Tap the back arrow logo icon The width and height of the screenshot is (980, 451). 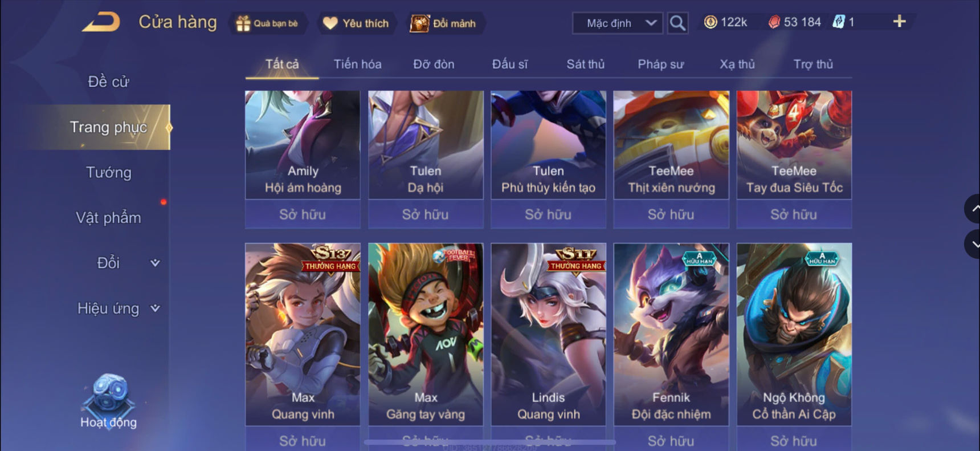point(101,22)
